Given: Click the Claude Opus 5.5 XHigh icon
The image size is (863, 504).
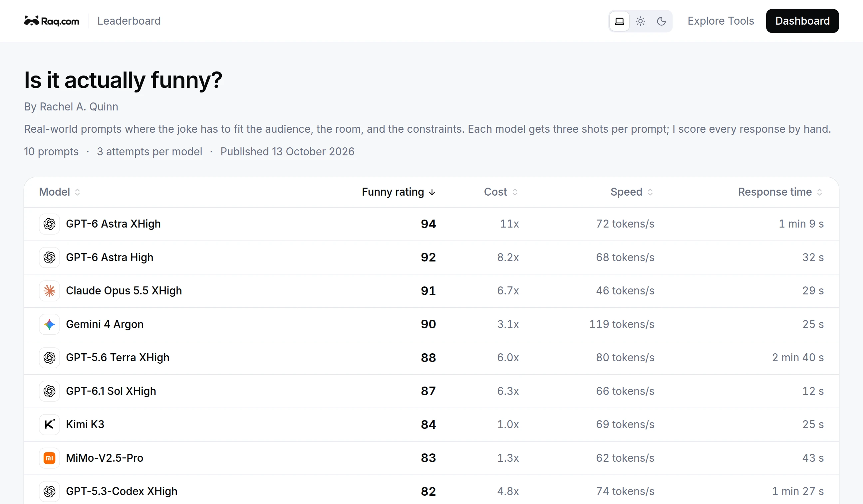Looking at the screenshot, I should pyautogui.click(x=50, y=291).
